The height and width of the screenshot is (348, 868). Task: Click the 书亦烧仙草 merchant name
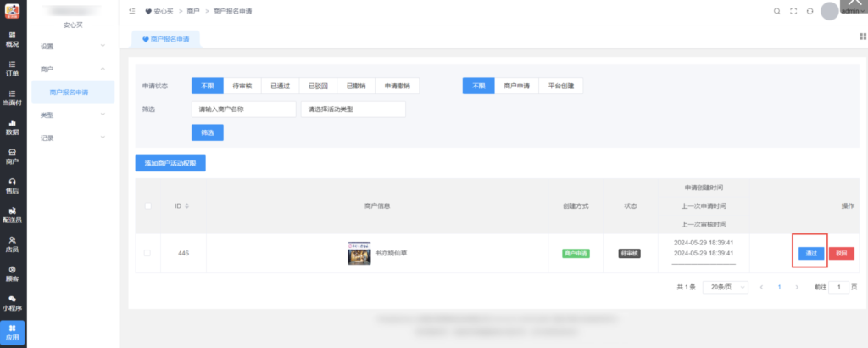point(392,253)
